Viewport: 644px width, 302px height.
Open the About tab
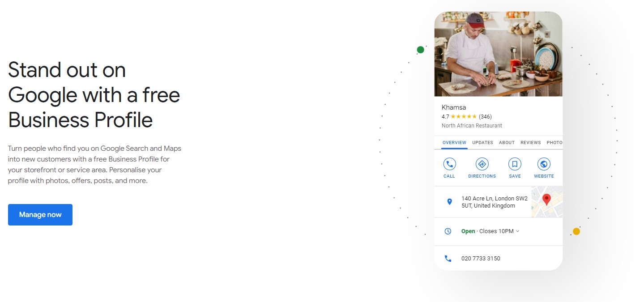[x=507, y=143]
